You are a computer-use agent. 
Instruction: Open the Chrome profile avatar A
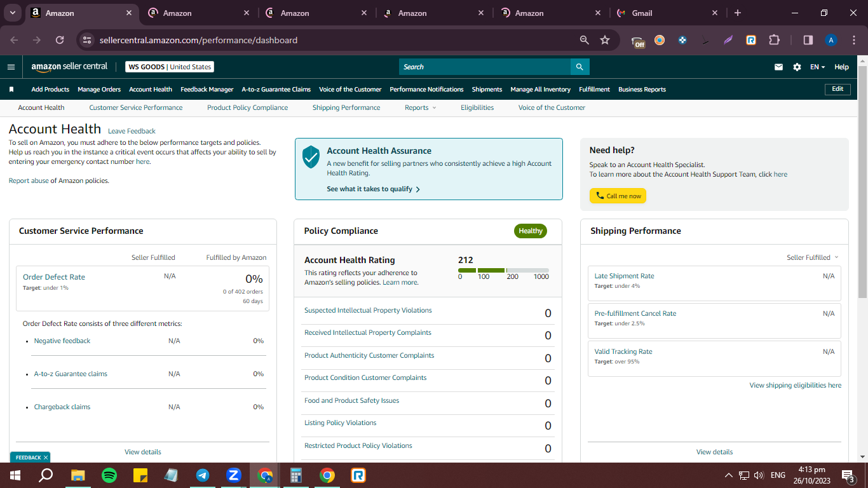(x=831, y=40)
